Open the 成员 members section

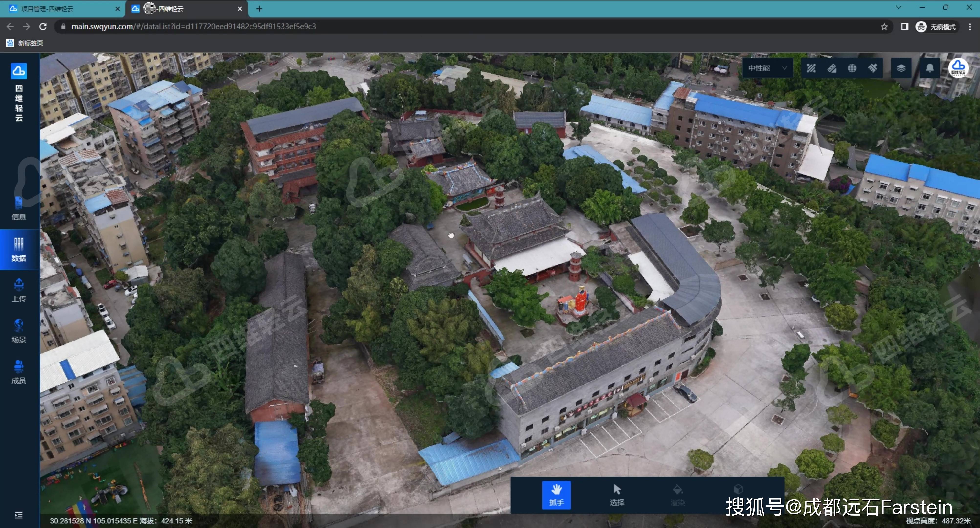pyautogui.click(x=19, y=372)
